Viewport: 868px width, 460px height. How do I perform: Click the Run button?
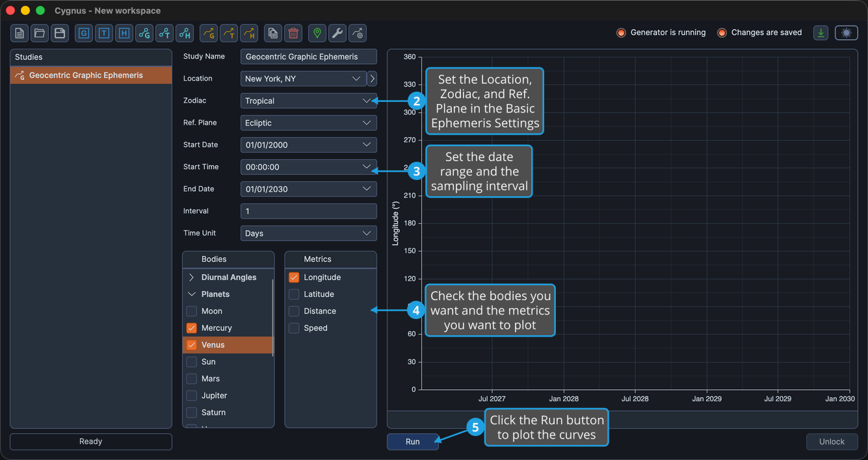pos(413,442)
